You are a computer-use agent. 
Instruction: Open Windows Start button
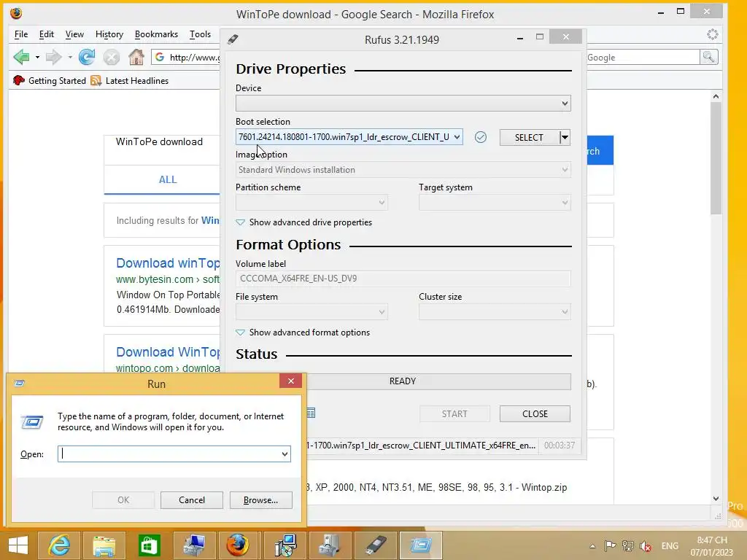pyautogui.click(x=18, y=545)
